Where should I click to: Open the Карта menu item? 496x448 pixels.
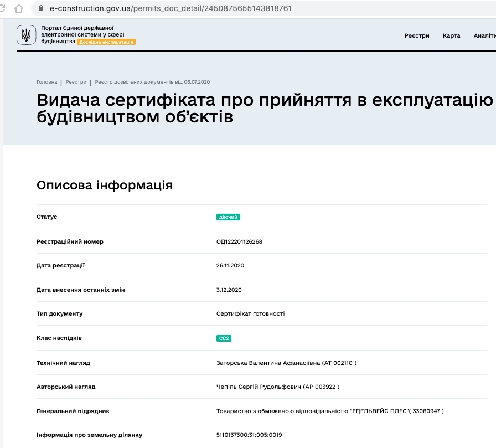[x=451, y=35]
